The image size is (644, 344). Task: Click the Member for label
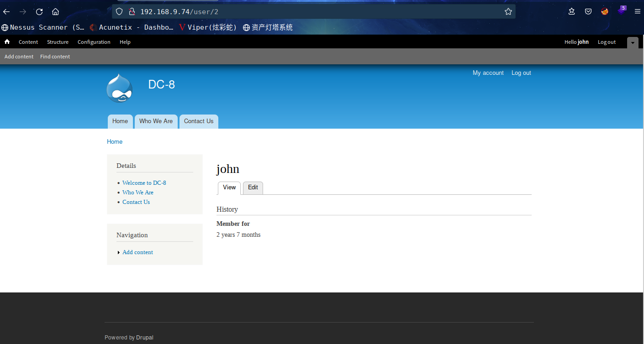pos(233,224)
